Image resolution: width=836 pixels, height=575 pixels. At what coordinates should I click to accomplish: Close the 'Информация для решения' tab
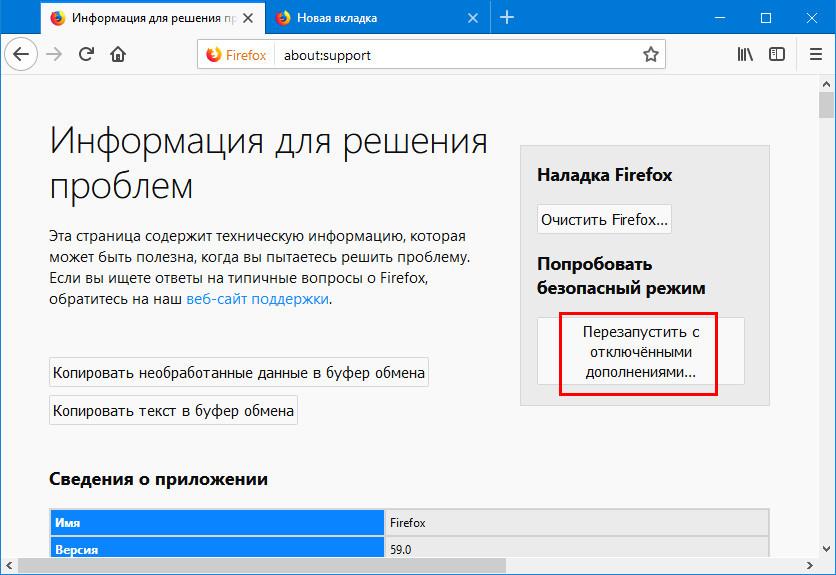248,18
